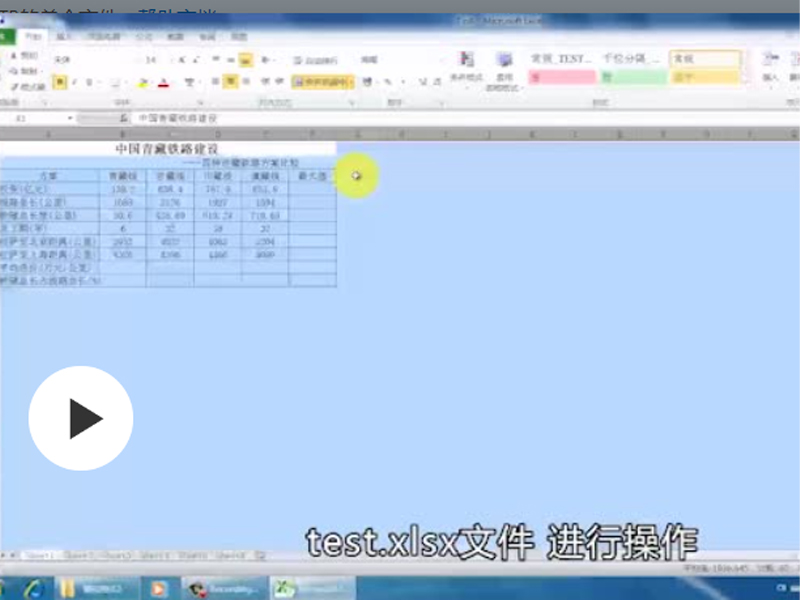
Task: Click the video play button overlay
Action: pyautogui.click(x=80, y=418)
